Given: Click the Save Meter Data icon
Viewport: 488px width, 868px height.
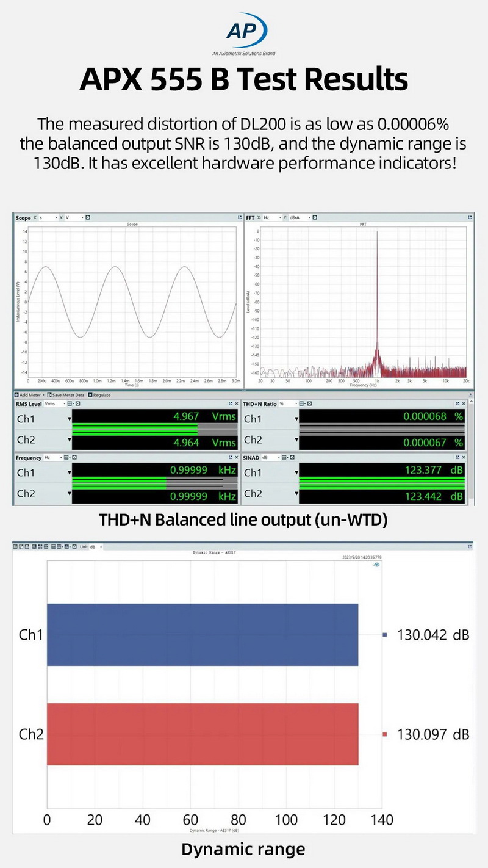Looking at the screenshot, I should coord(66,395).
